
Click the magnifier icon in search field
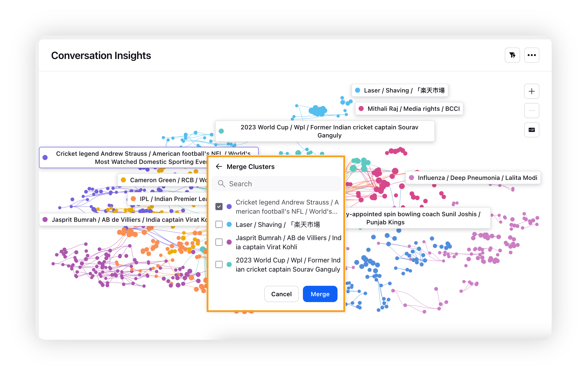tap(221, 184)
